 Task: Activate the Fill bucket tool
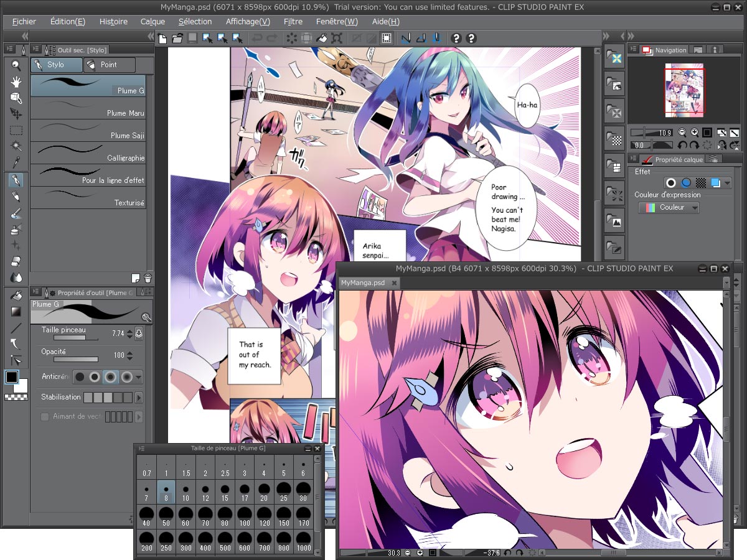(x=16, y=295)
